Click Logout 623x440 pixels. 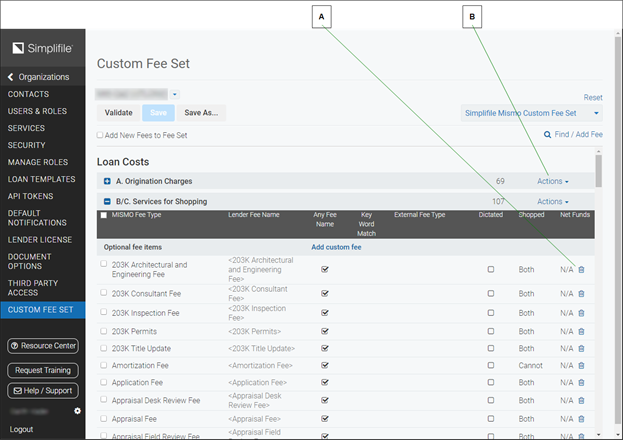coord(21,430)
